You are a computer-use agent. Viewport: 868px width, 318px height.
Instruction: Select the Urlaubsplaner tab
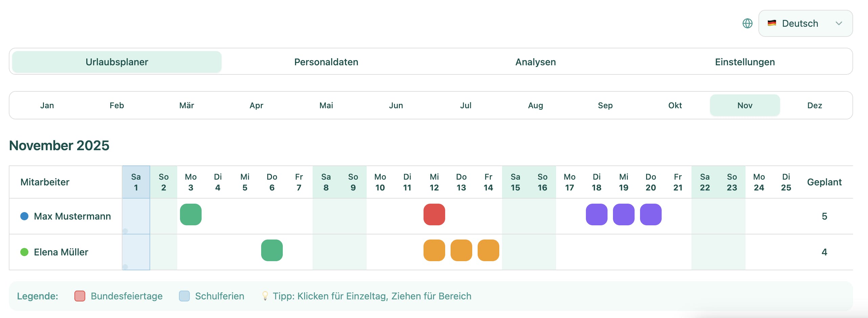(117, 62)
